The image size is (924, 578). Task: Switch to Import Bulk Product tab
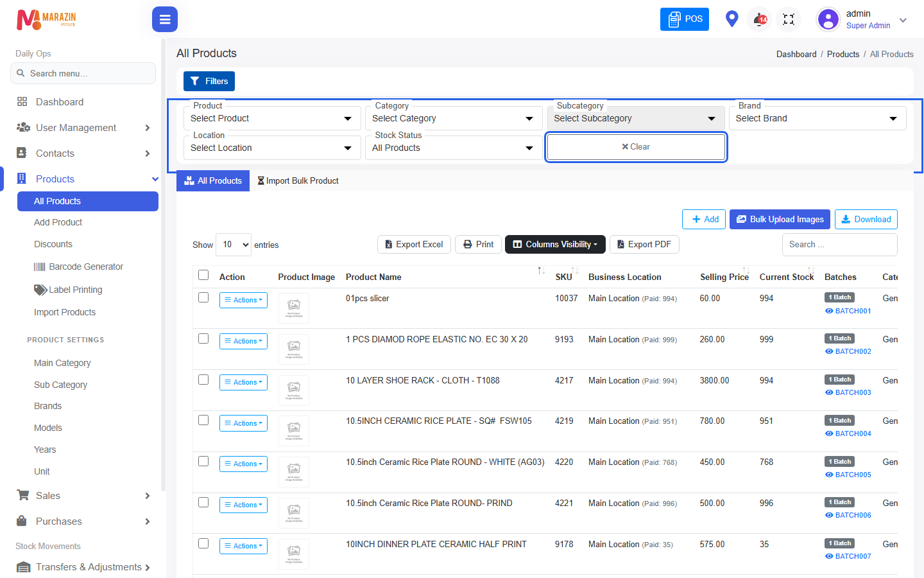298,181
